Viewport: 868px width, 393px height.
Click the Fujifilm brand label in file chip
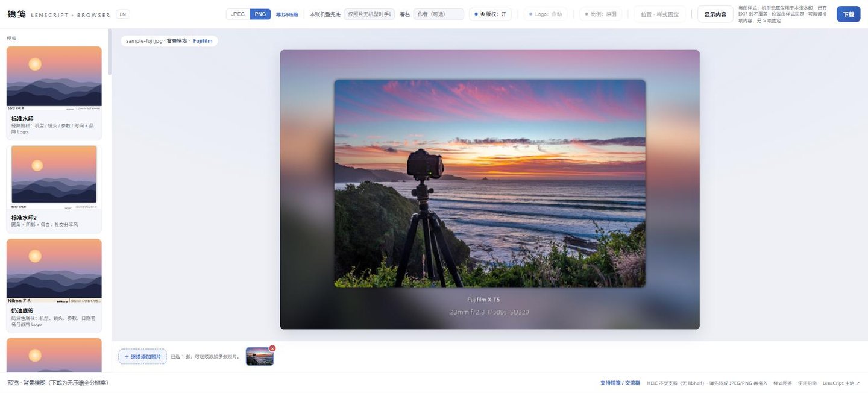(x=203, y=41)
